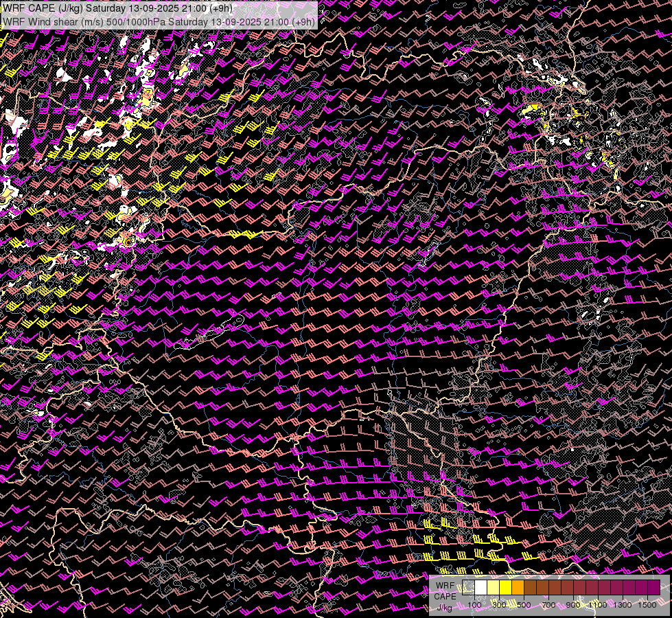
Task: Click the legend value 1500
Action: (647, 605)
